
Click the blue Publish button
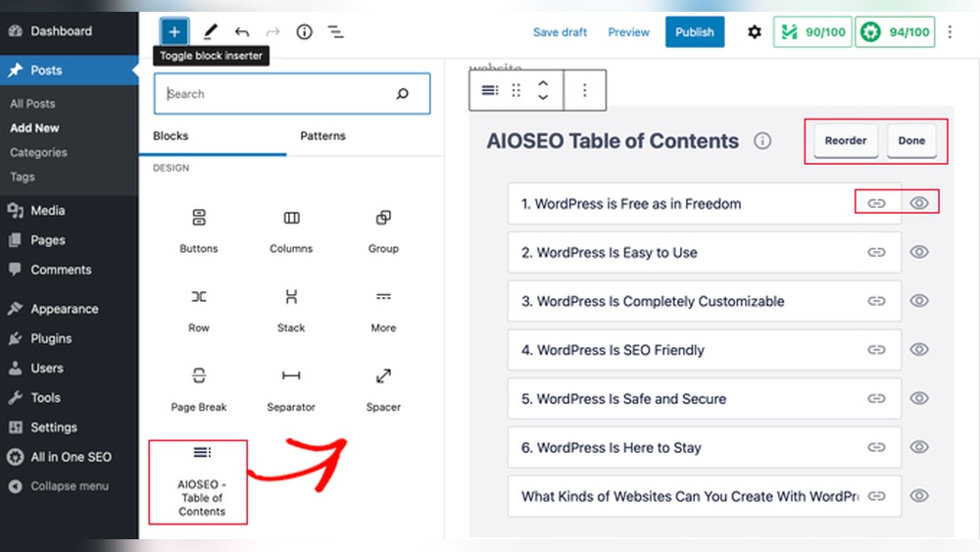[695, 32]
